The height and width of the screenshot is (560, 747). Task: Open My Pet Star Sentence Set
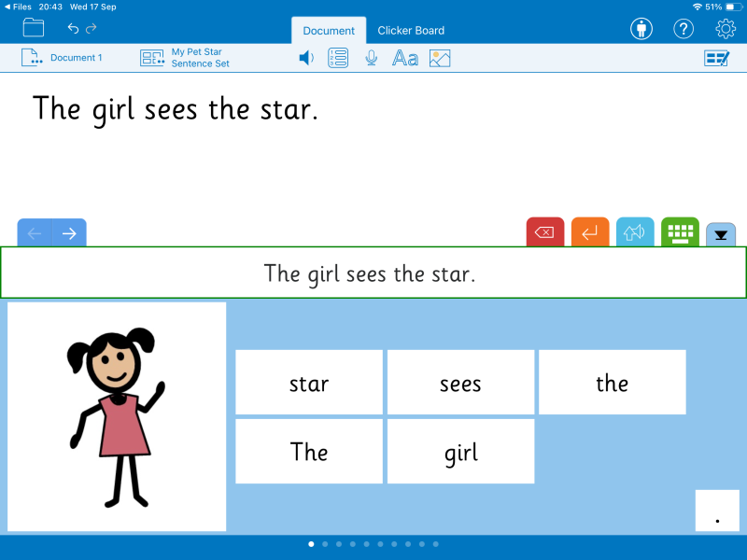tap(185, 58)
